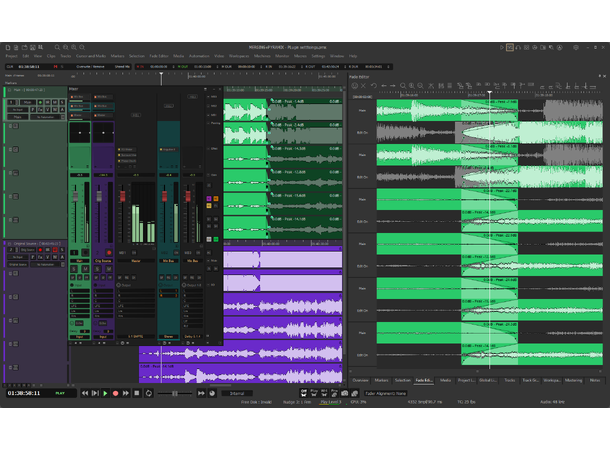Open the Fade Editor menu
610x450 pixels.
coord(159,56)
